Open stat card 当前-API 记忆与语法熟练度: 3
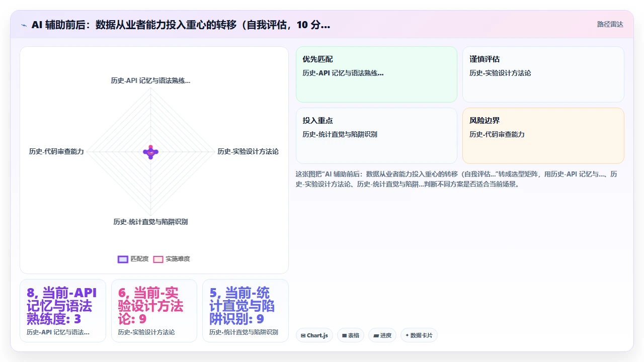This screenshot has width=644, height=362. coord(63,311)
